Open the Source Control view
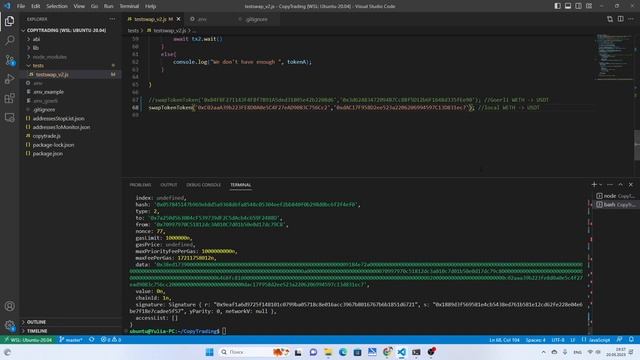 point(9,60)
